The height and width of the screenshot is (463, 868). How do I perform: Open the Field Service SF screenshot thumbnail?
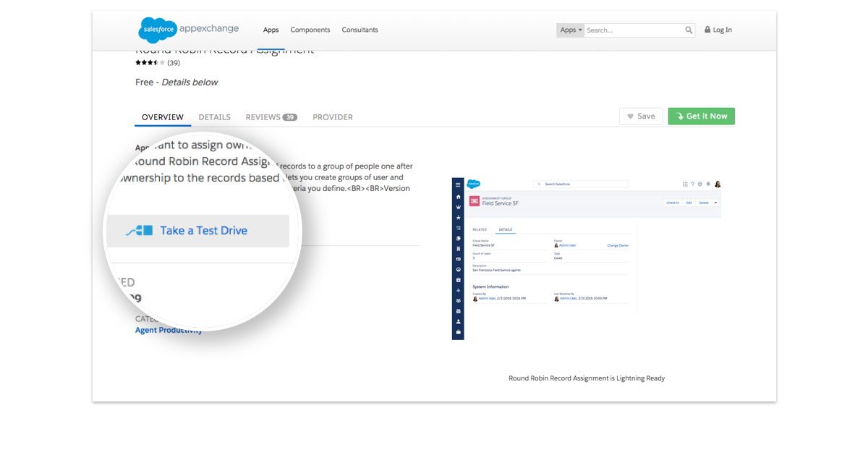point(587,258)
